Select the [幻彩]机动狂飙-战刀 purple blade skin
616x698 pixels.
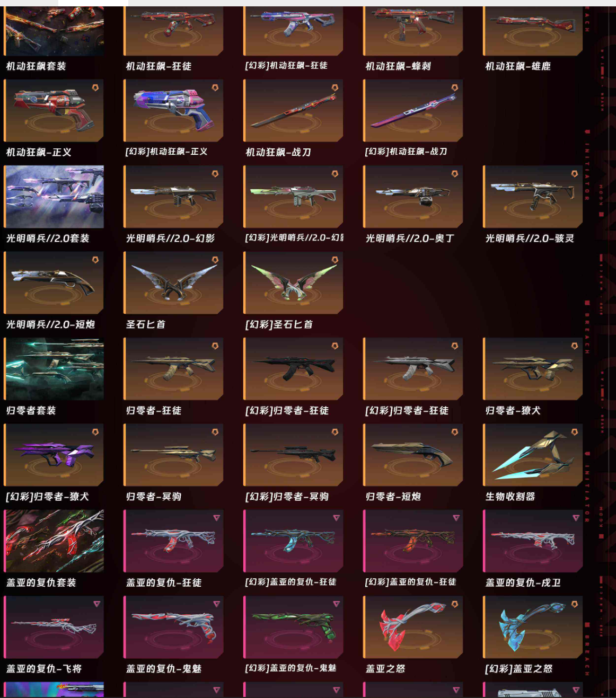pyautogui.click(x=413, y=110)
